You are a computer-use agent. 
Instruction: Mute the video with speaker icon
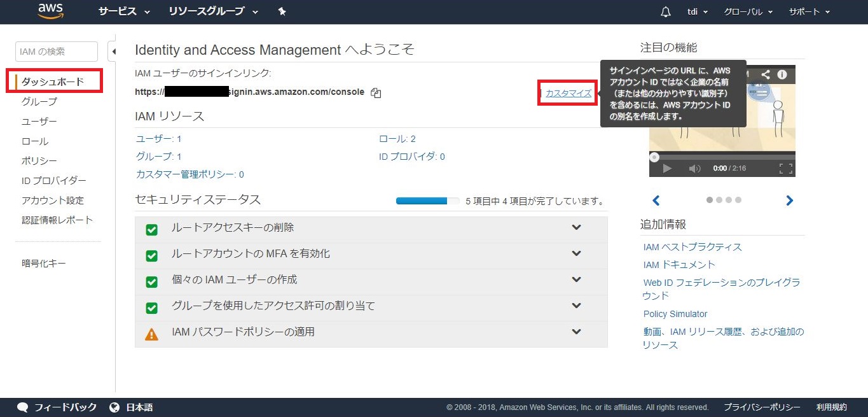click(694, 169)
